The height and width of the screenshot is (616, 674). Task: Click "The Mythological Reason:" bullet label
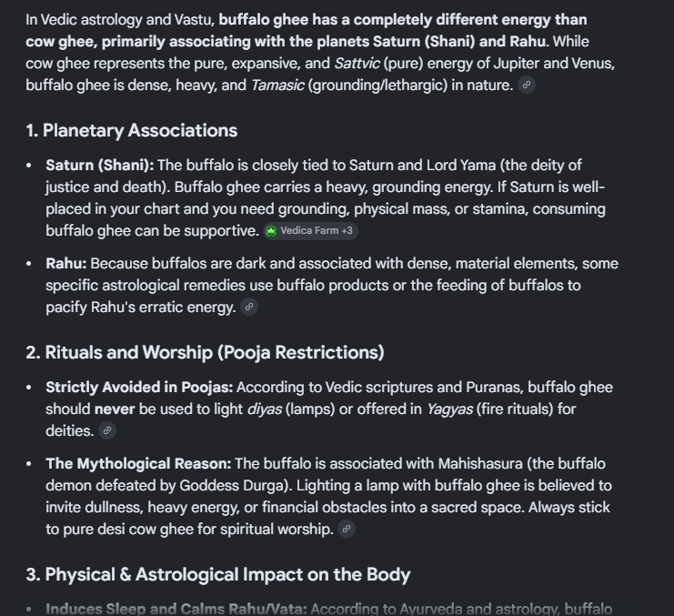tap(138, 464)
